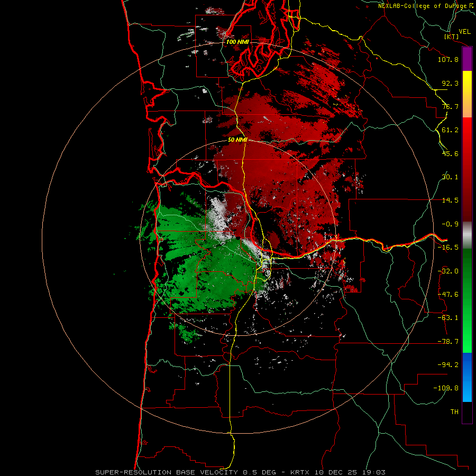This screenshot has width=476, height=476.
Task: Click the 100 NMI range ring label
Action: 237,42
